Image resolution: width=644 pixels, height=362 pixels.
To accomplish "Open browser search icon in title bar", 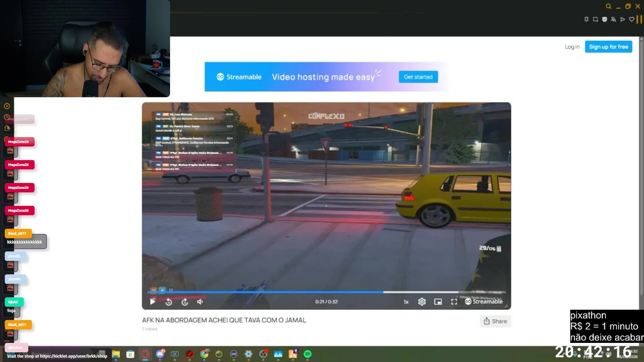I will point(608,6).
